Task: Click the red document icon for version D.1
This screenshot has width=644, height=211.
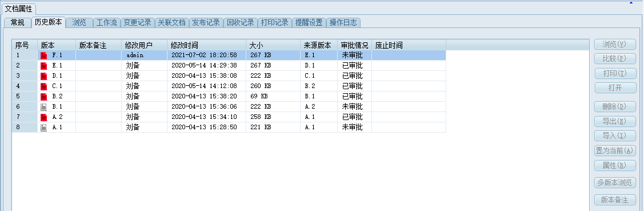Action: click(x=44, y=75)
